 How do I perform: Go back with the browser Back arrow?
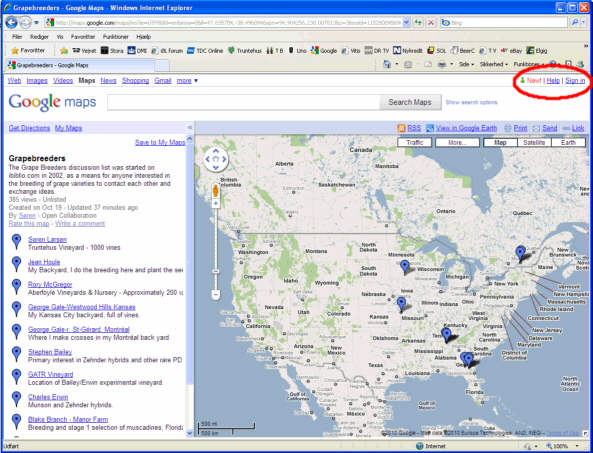11,23
